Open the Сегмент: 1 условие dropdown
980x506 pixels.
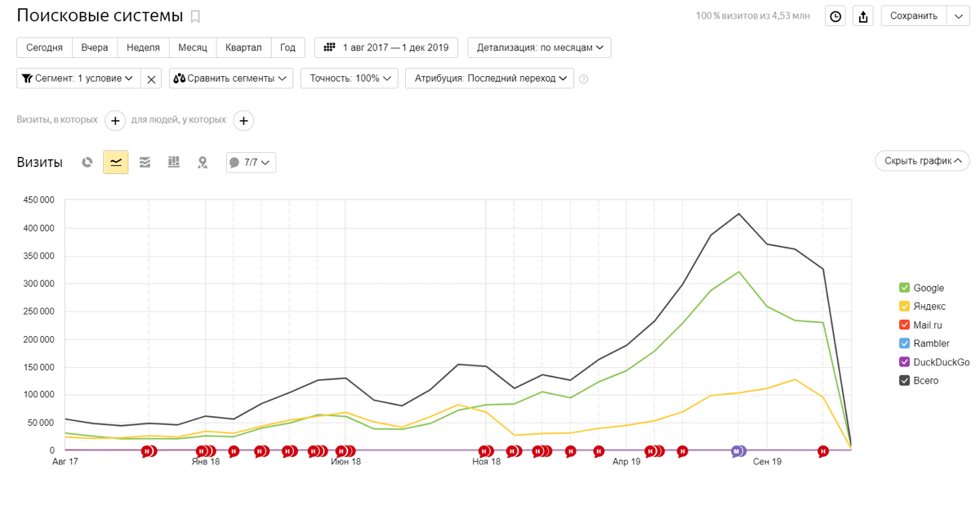coord(78,78)
